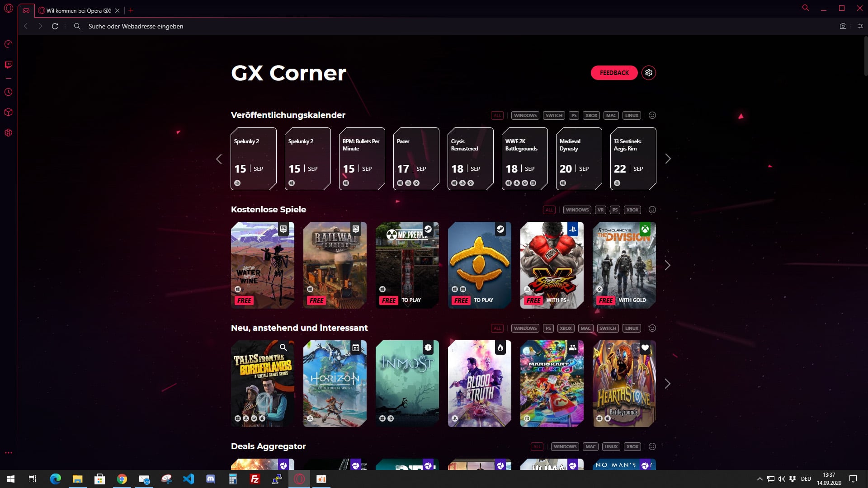
Task: Click the VR filter icon in free games
Action: click(x=600, y=210)
